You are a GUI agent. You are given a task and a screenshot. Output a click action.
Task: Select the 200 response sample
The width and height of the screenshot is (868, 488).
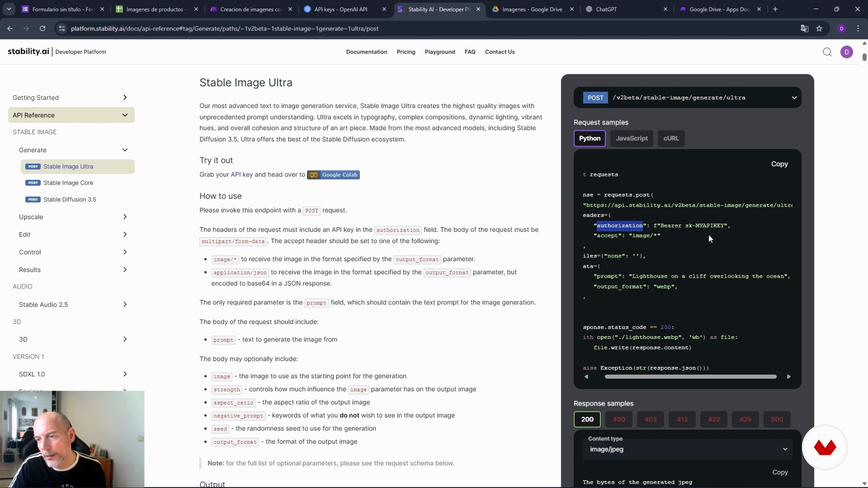click(x=587, y=419)
